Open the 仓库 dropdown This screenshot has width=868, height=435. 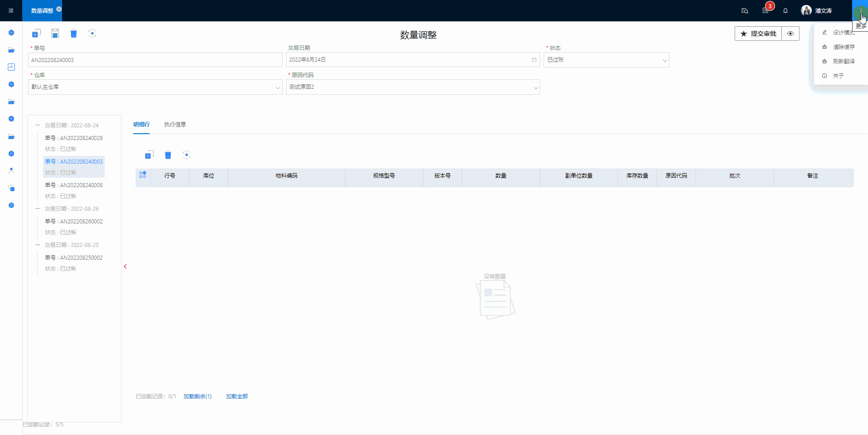pyautogui.click(x=155, y=87)
